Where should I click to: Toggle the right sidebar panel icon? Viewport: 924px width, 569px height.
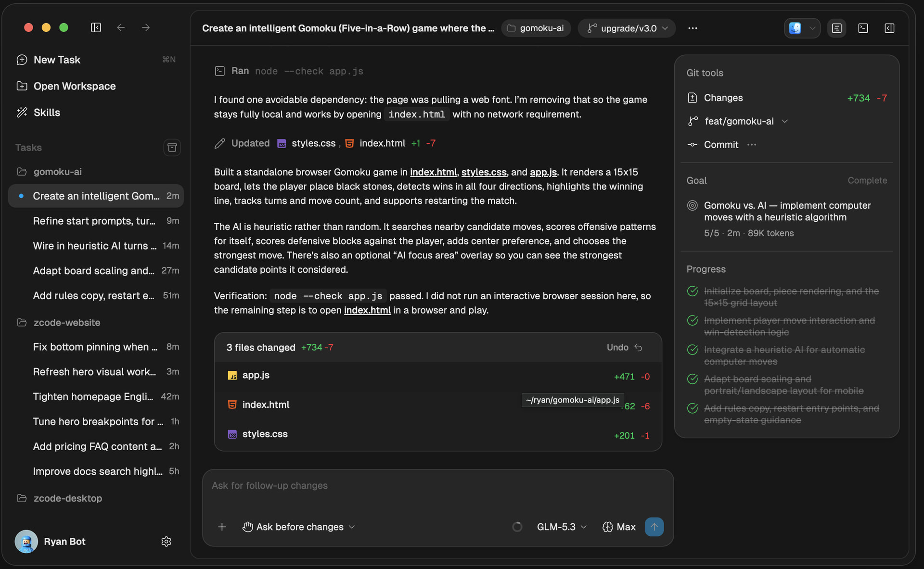[x=889, y=28]
